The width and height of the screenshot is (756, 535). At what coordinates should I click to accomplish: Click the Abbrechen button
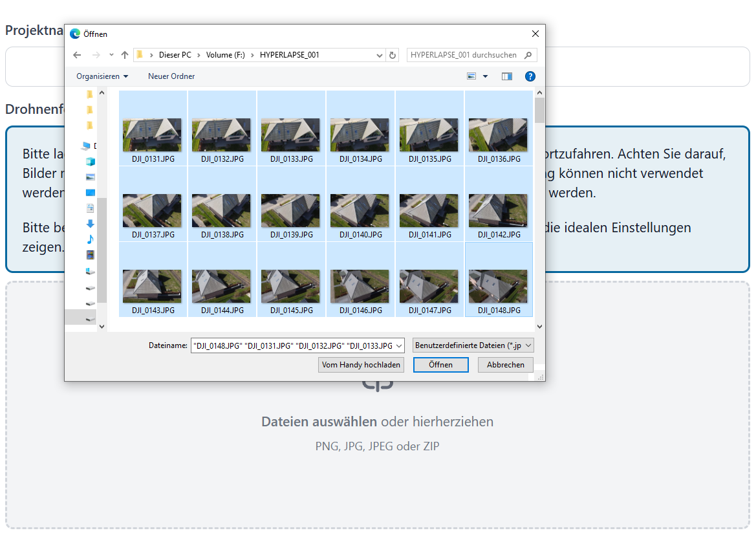point(505,365)
